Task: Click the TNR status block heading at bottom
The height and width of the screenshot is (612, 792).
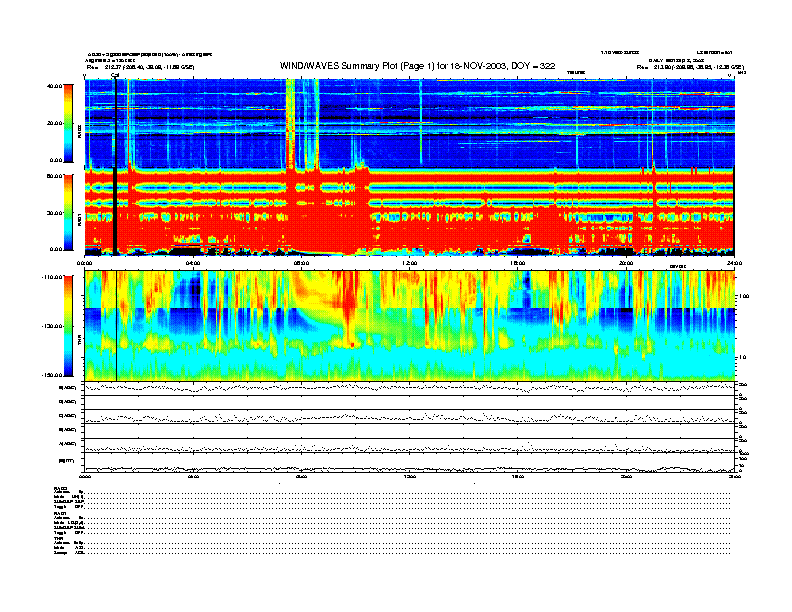Action: (58, 538)
